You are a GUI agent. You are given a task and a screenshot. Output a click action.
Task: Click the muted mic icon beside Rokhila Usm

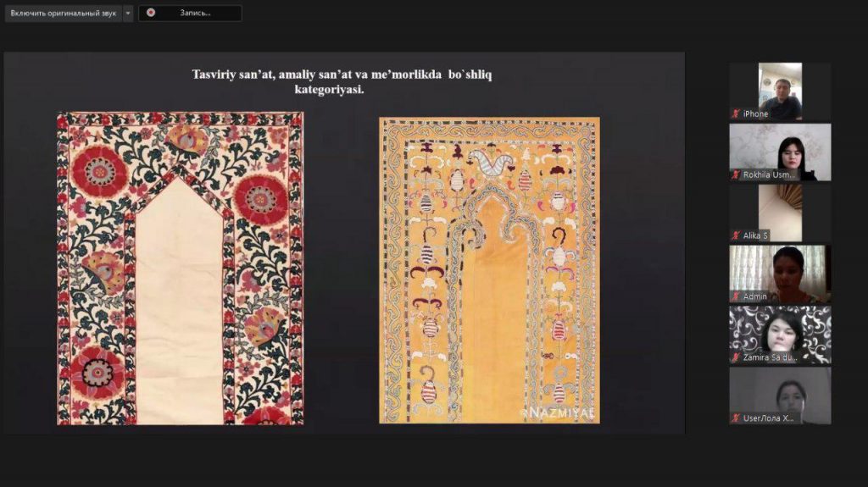(x=736, y=174)
